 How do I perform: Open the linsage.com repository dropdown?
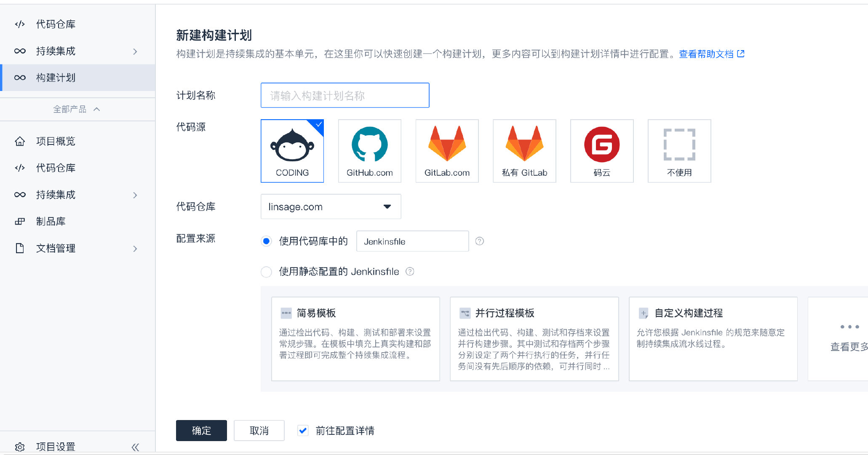coord(331,206)
